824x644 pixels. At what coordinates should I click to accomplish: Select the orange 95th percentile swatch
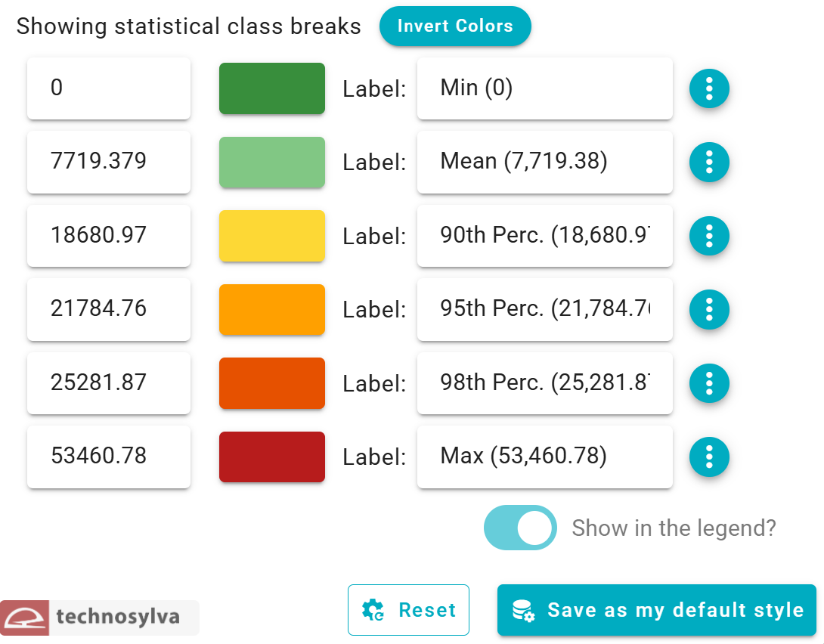[272, 309]
